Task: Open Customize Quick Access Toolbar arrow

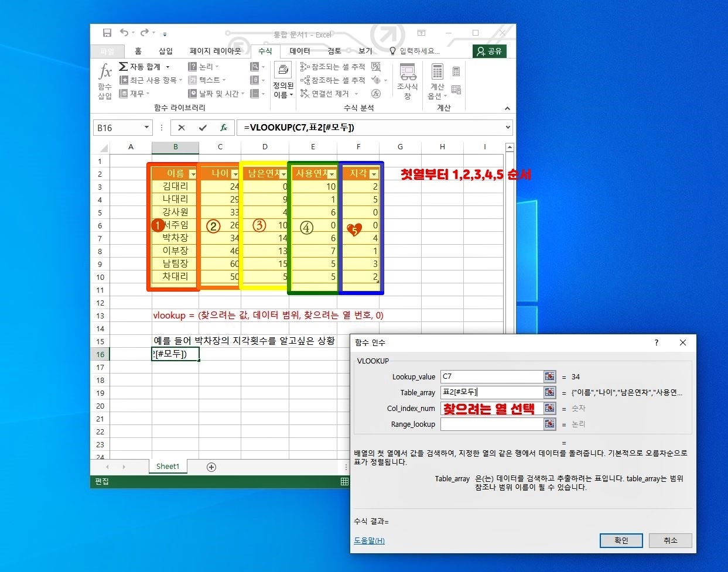Action: click(x=165, y=35)
